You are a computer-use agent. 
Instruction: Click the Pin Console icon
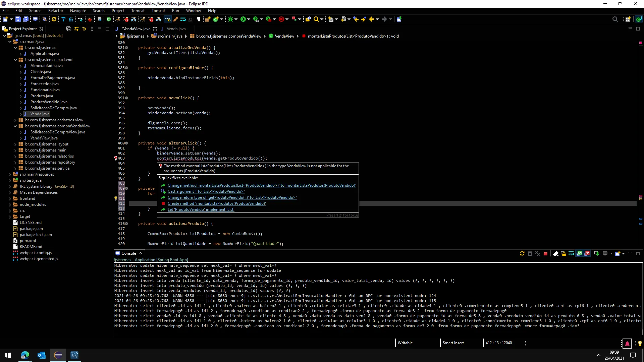[x=596, y=254]
